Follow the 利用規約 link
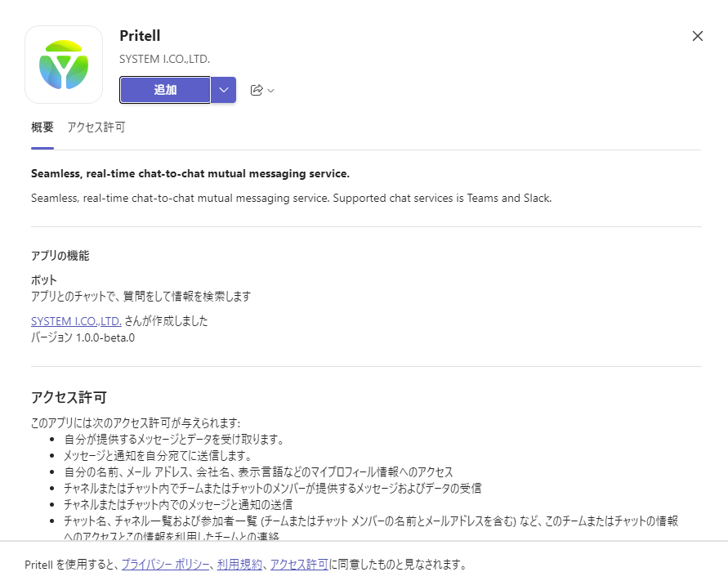The image size is (728, 581). click(239, 564)
